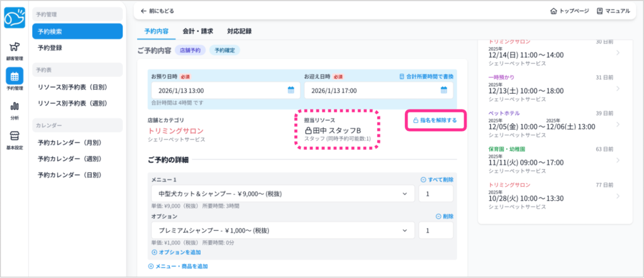The height and width of the screenshot is (278, 644).
Task: Open 基本設定 store icon
Action: (14, 138)
